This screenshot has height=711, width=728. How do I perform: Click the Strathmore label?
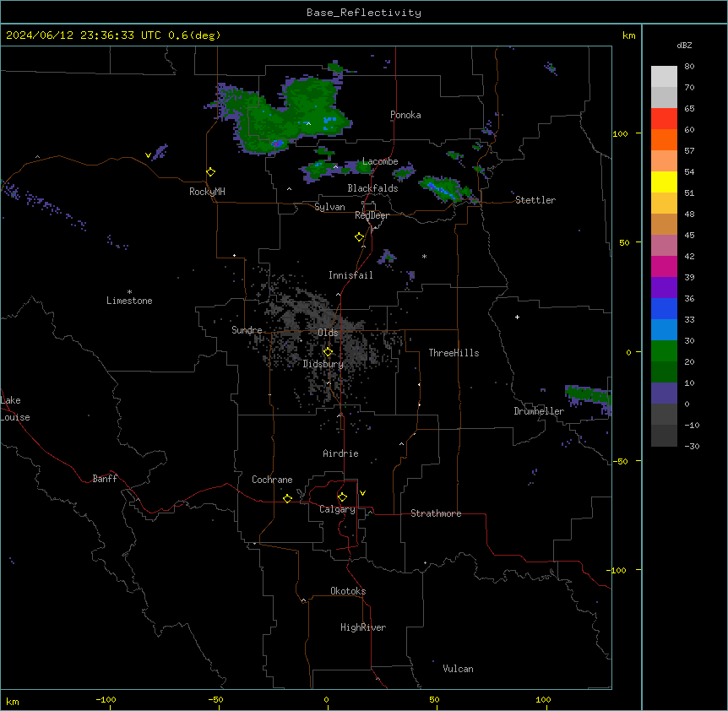[436, 513]
